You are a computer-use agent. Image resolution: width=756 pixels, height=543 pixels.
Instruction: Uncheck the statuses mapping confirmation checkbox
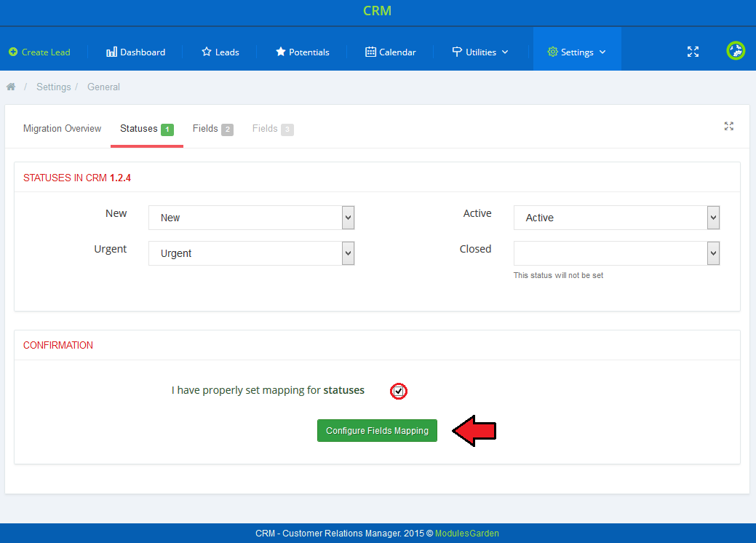398,391
